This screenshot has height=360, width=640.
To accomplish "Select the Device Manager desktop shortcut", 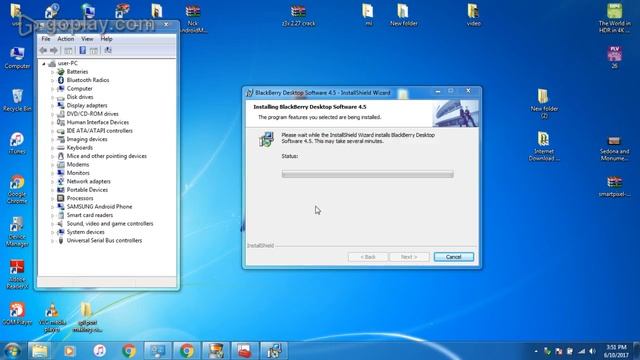I will click(17, 232).
